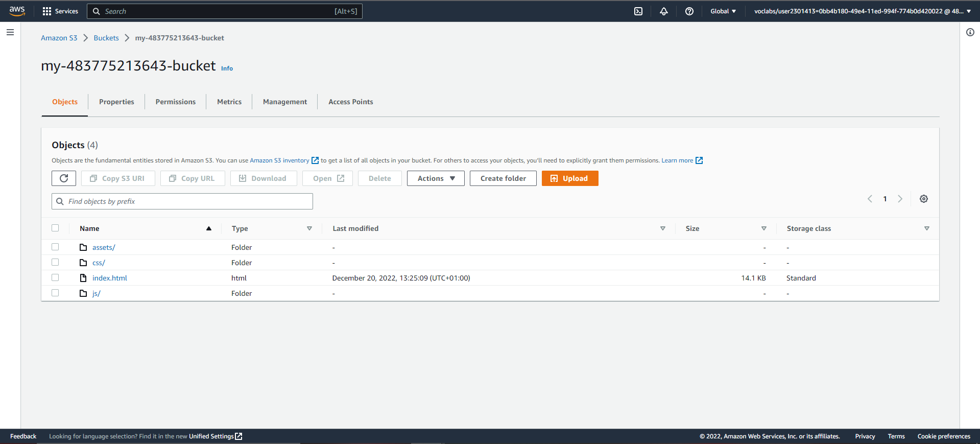
Task: Click the bucket Info link
Action: coord(227,68)
